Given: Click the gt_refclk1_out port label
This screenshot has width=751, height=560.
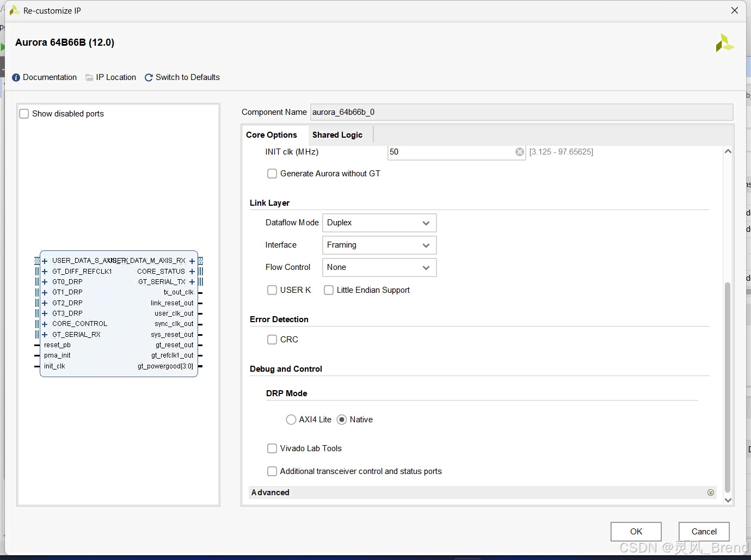Looking at the screenshot, I should click(x=173, y=355).
